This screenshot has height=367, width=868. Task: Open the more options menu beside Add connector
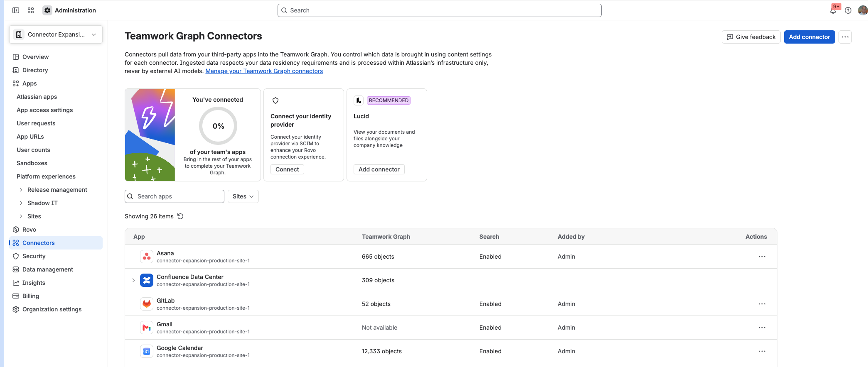click(845, 37)
